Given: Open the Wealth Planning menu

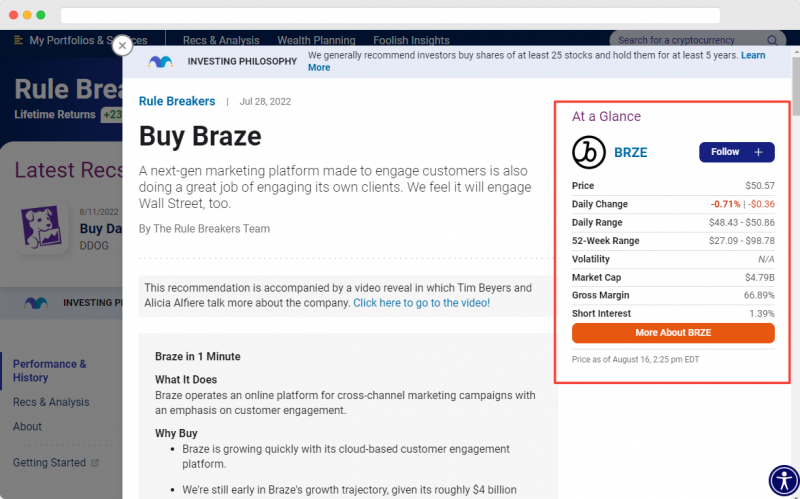Looking at the screenshot, I should click(x=316, y=40).
